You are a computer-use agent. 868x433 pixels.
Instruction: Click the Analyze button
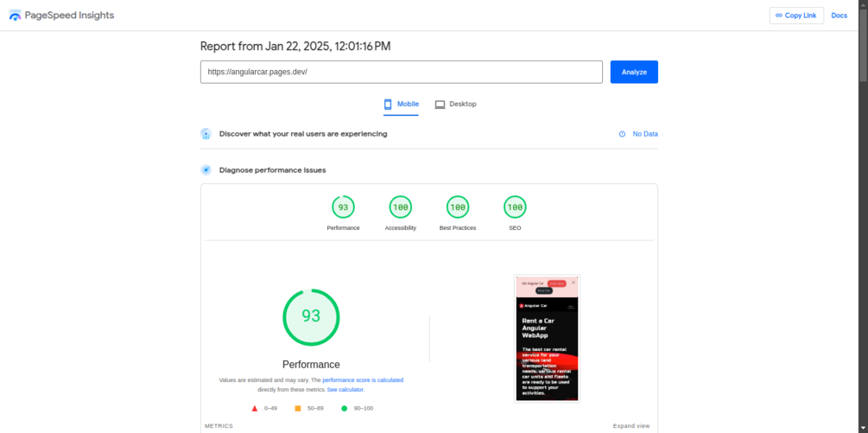pyautogui.click(x=635, y=72)
